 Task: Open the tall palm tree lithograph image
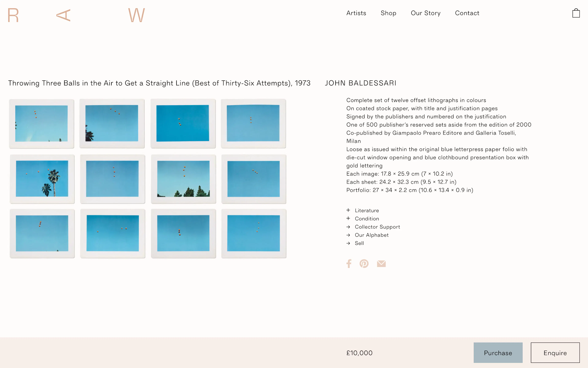tap(42, 179)
